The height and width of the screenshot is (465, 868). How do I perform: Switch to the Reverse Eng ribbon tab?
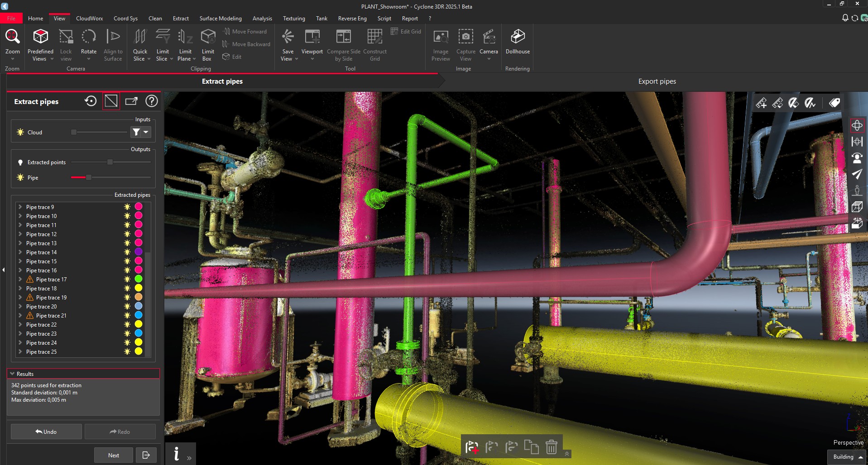pyautogui.click(x=352, y=18)
